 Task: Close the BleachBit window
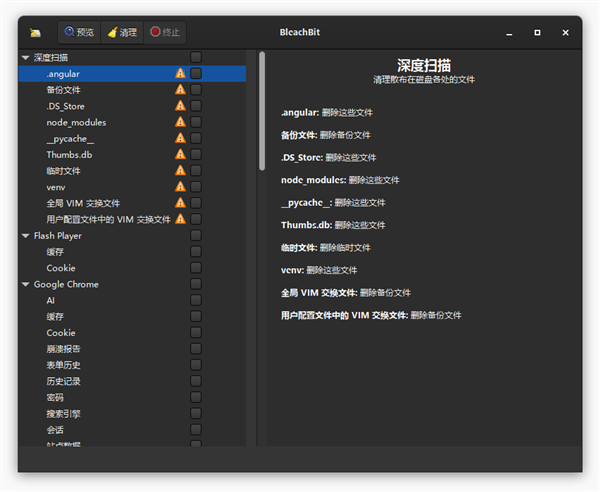566,33
